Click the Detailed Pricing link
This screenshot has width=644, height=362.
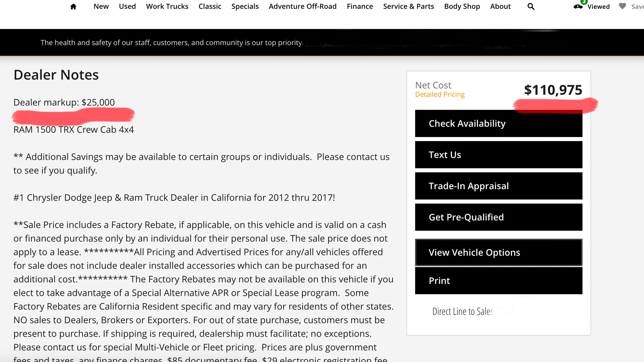click(440, 95)
